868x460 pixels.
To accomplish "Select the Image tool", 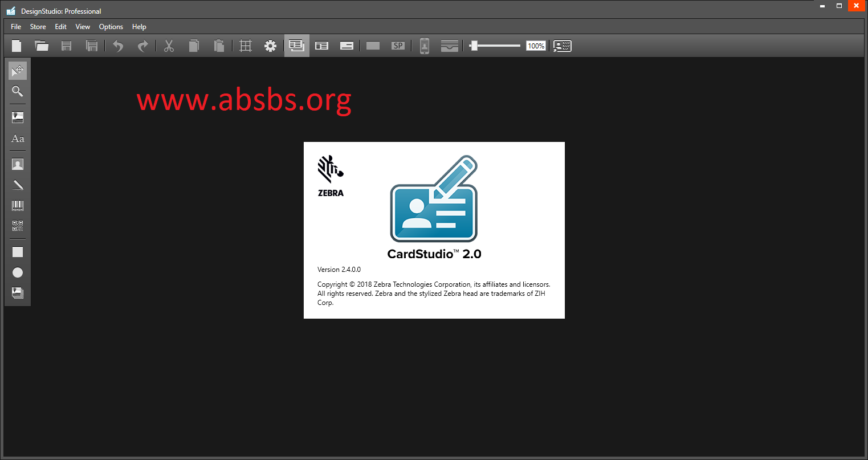I will (x=17, y=117).
